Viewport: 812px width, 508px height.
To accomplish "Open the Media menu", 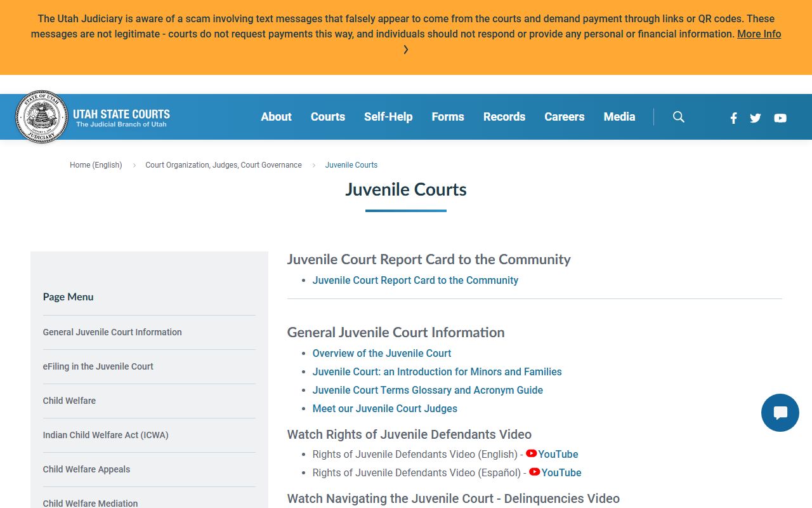I will click(620, 117).
